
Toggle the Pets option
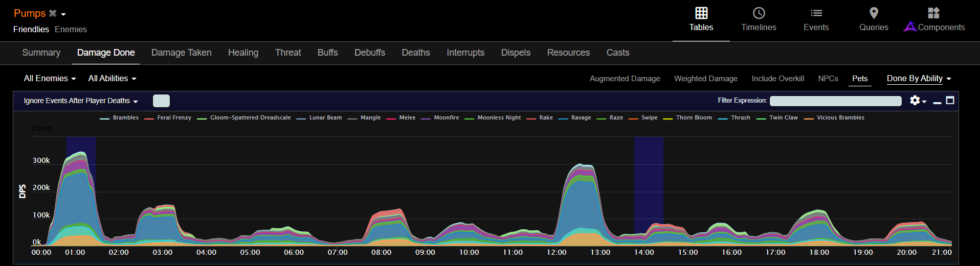click(x=860, y=79)
